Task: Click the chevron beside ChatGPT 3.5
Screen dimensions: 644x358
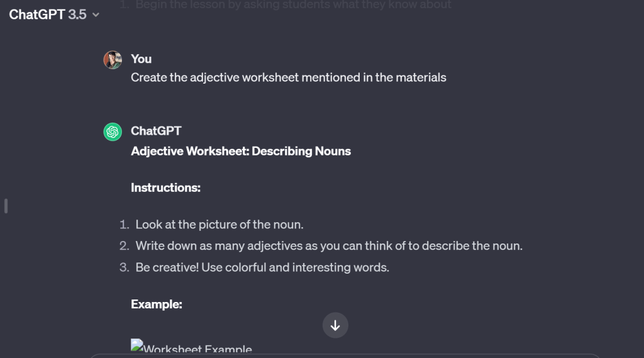Action: pos(96,14)
